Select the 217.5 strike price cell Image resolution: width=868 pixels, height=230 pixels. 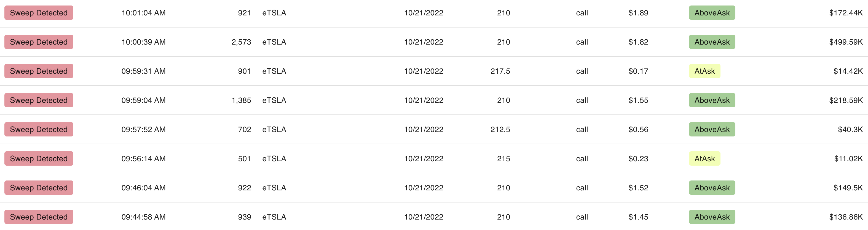[x=500, y=71]
